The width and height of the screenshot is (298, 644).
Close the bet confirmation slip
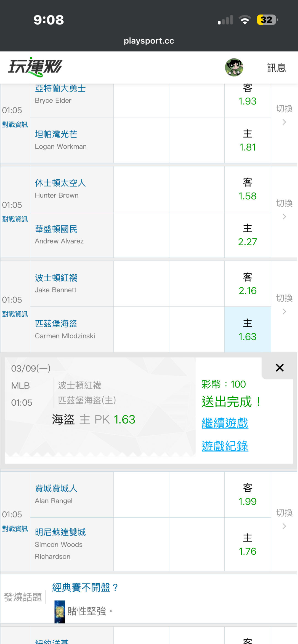(x=280, y=368)
